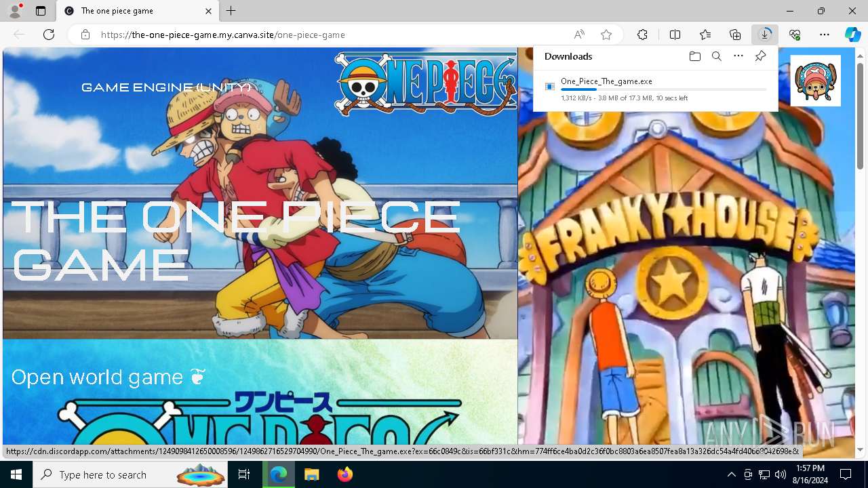Open the notification center icon
Viewport: 868px width, 488px height.
click(846, 474)
